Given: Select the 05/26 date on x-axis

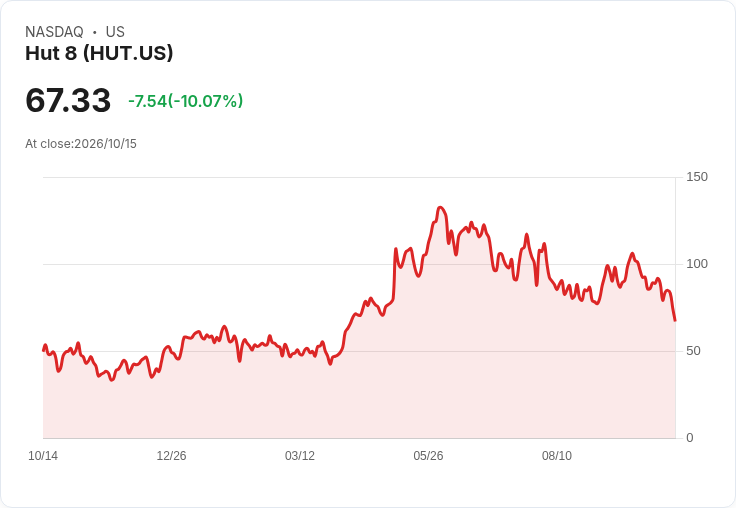Looking at the screenshot, I should [428, 456].
